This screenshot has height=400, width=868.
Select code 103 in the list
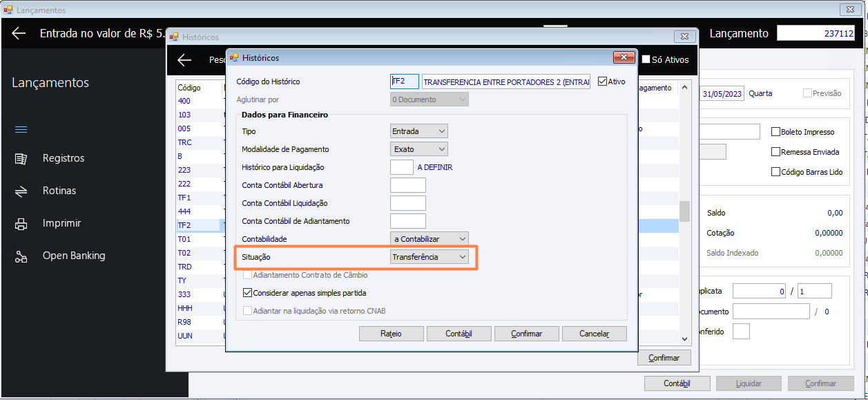pos(184,115)
